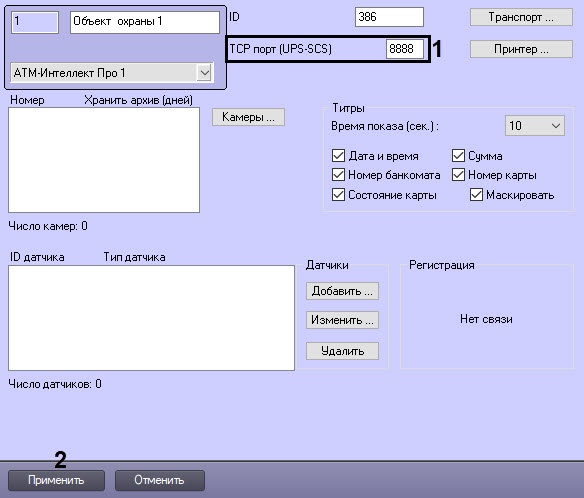The image size is (584, 498).
Task: Uncheck the Сумма checkbox
Action: (x=458, y=156)
